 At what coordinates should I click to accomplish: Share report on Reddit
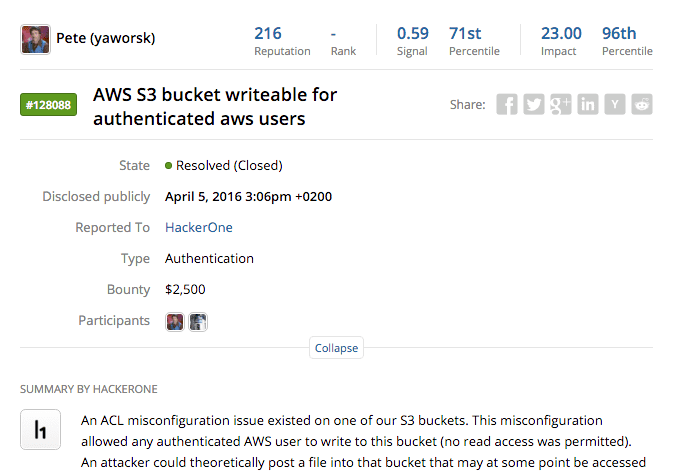(x=642, y=104)
